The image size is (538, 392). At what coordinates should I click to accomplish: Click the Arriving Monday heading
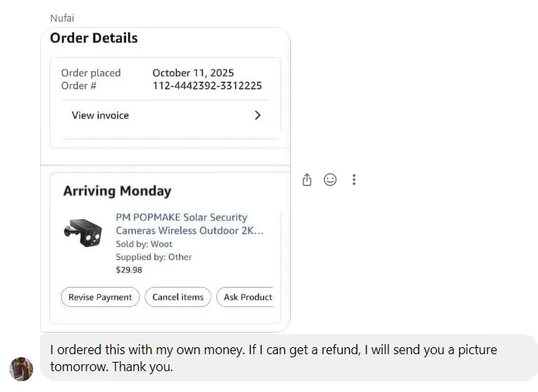[x=117, y=191]
